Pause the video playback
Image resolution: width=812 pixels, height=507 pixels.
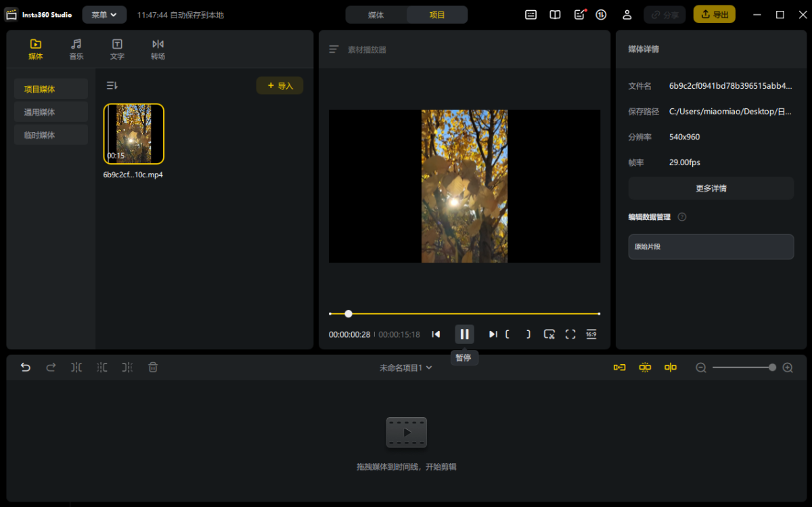464,334
